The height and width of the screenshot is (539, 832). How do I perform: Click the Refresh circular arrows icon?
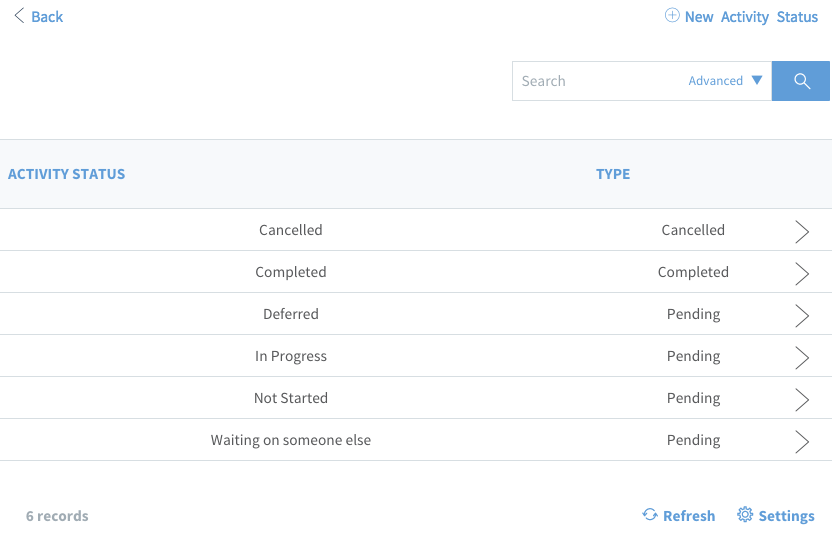[x=650, y=515]
